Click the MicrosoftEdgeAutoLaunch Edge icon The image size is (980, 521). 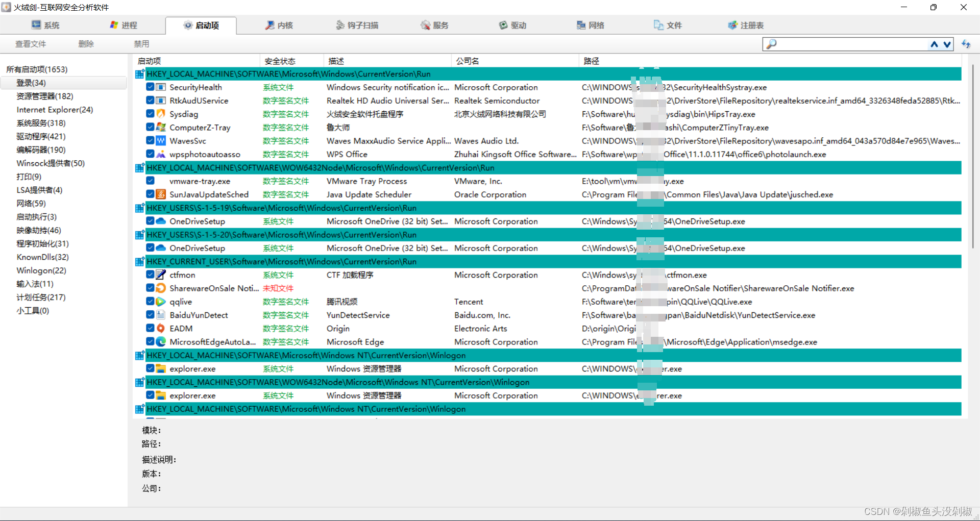pyautogui.click(x=161, y=341)
